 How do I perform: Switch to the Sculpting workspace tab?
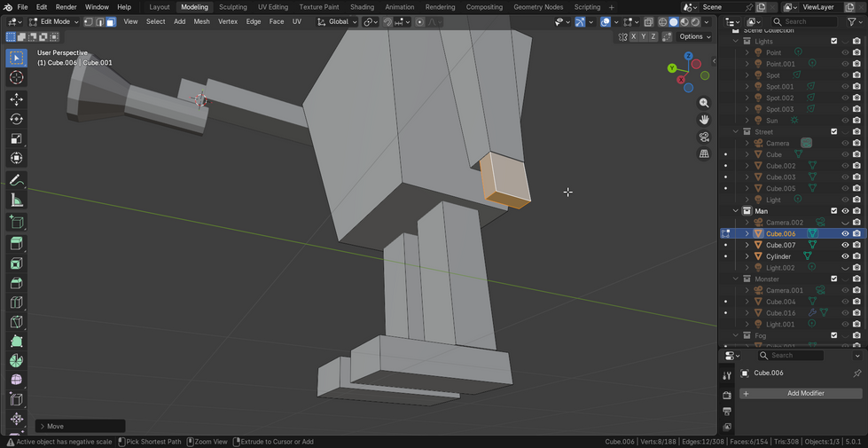point(233,7)
